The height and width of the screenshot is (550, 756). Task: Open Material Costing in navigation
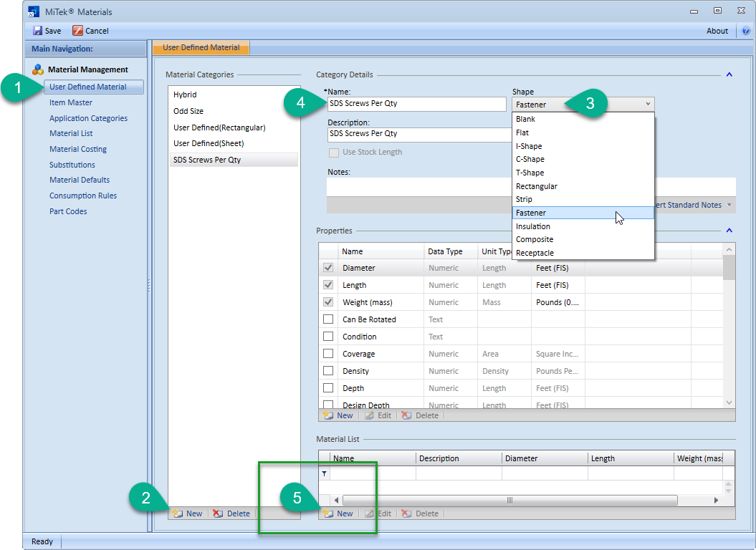(78, 149)
